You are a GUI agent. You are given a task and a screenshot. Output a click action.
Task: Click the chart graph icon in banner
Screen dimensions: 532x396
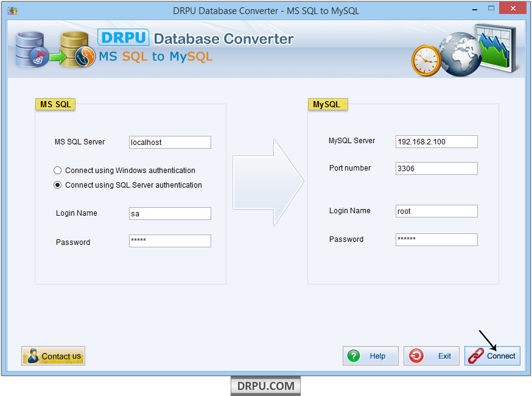click(496, 48)
